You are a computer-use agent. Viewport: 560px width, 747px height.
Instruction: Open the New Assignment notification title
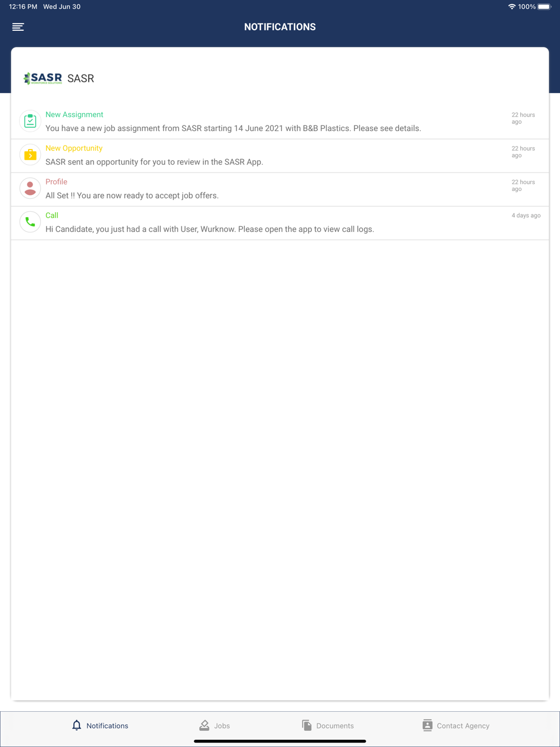tap(74, 115)
